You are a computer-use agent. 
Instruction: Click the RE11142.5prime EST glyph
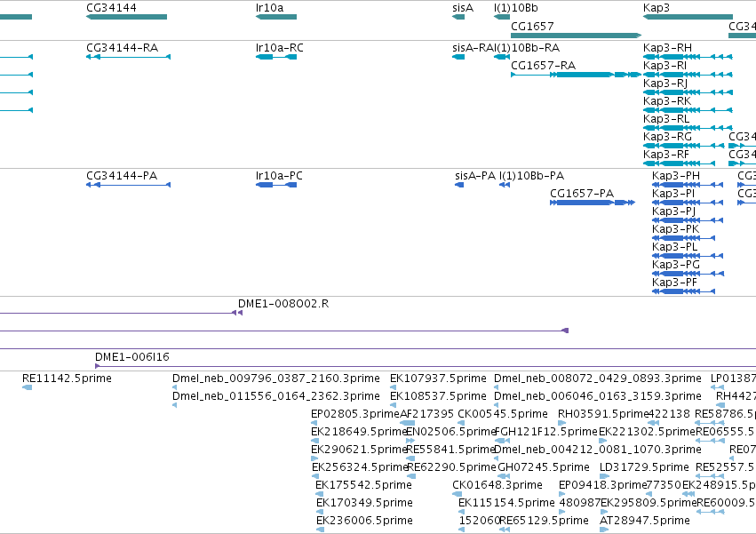tap(27, 387)
